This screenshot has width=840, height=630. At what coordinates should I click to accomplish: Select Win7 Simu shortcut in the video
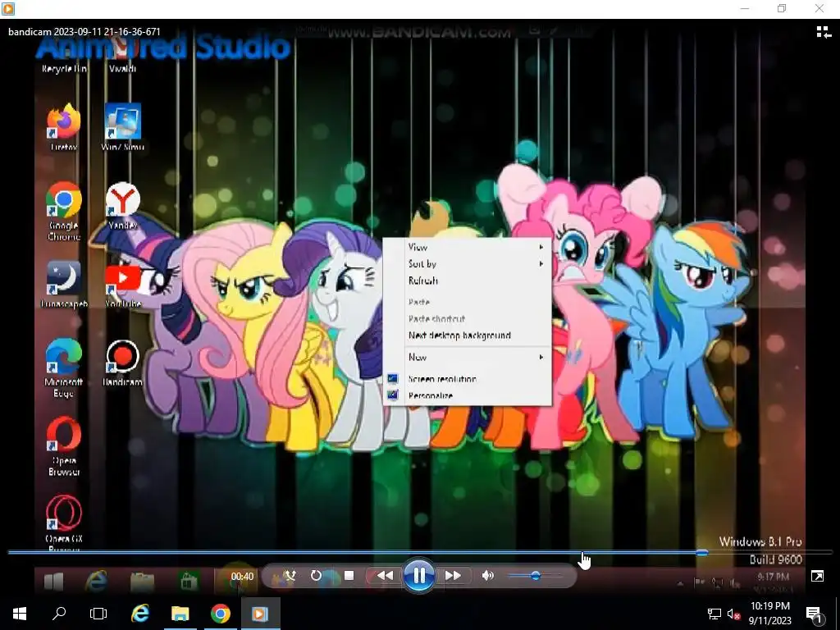pyautogui.click(x=123, y=127)
